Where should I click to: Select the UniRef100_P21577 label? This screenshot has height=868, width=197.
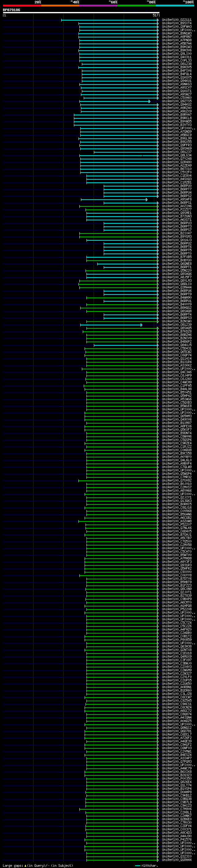point(176,210)
